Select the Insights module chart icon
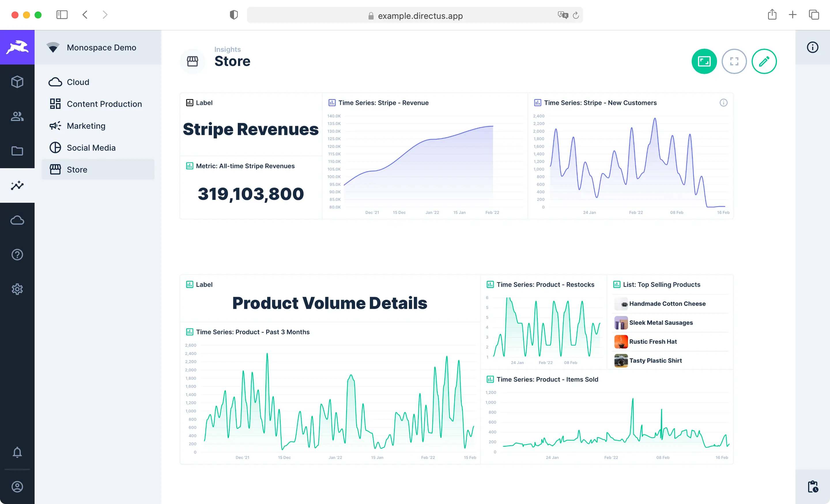830x504 pixels. (17, 185)
